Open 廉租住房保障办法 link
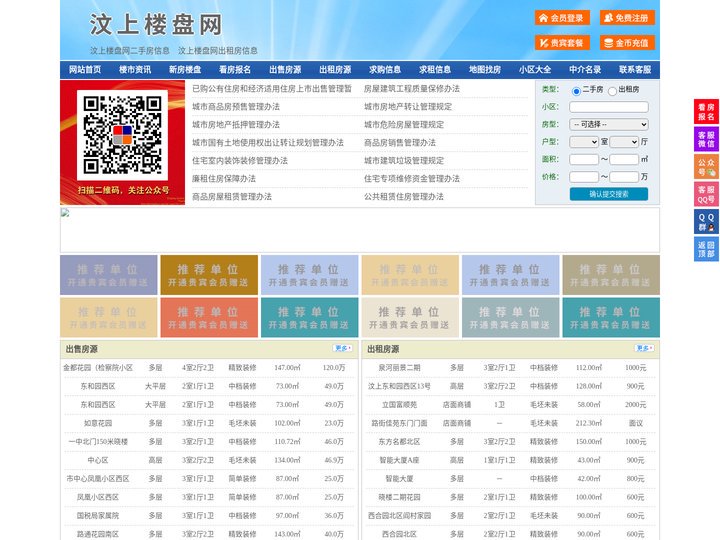The width and height of the screenshot is (720, 540). (224, 179)
